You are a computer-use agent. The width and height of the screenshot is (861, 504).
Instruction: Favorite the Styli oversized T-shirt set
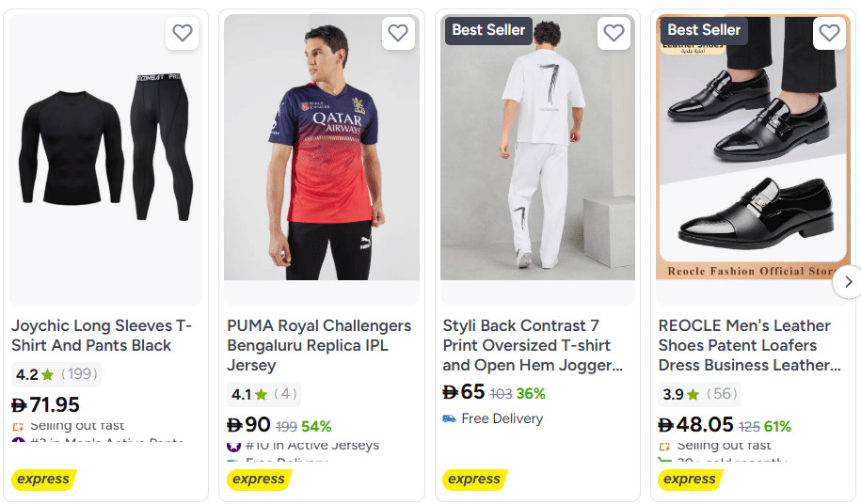(614, 33)
